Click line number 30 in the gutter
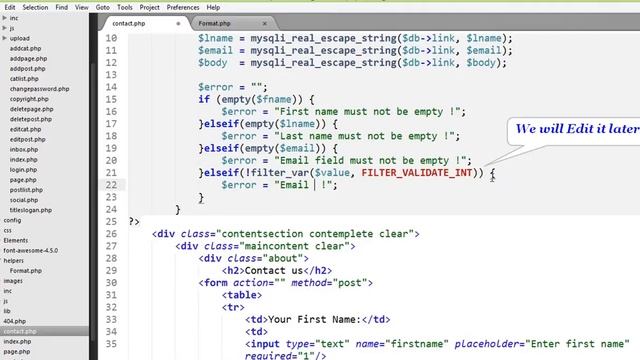This screenshot has width=640, height=360. [x=111, y=283]
